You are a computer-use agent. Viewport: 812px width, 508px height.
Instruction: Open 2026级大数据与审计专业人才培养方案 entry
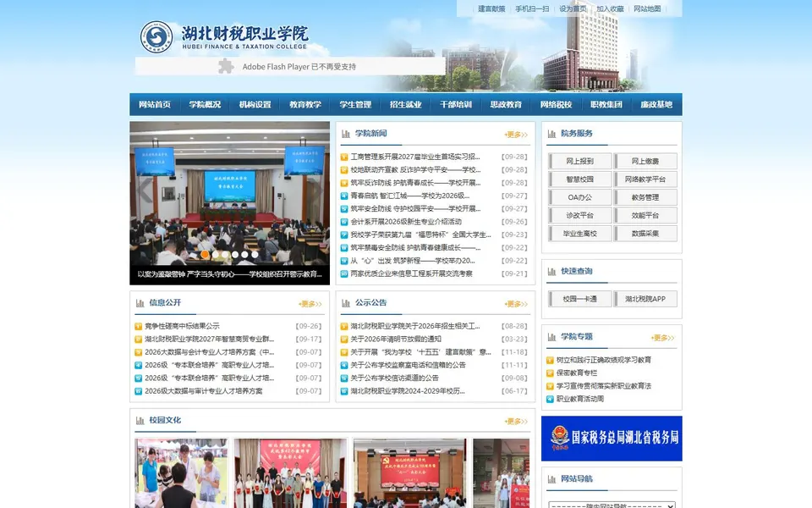point(204,391)
